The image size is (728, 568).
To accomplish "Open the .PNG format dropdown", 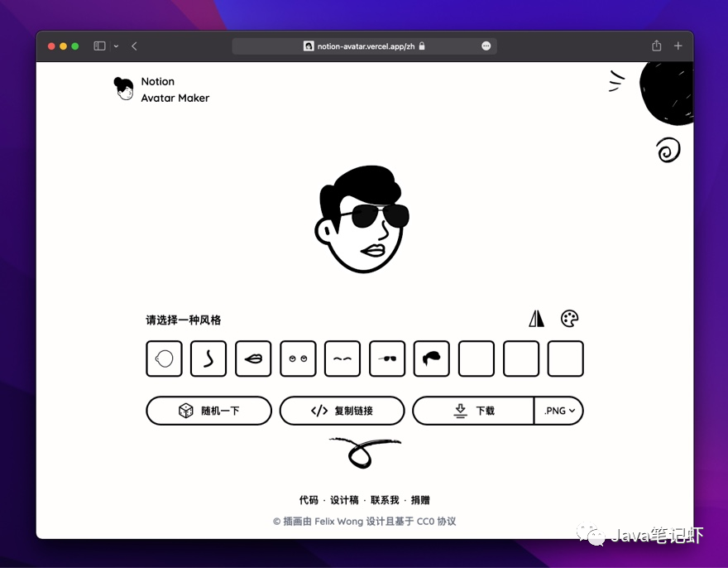I will click(x=559, y=411).
